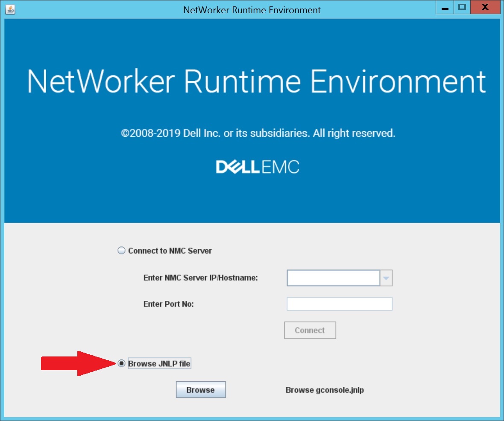Click the maximize button
The height and width of the screenshot is (421, 504).
click(x=462, y=7)
